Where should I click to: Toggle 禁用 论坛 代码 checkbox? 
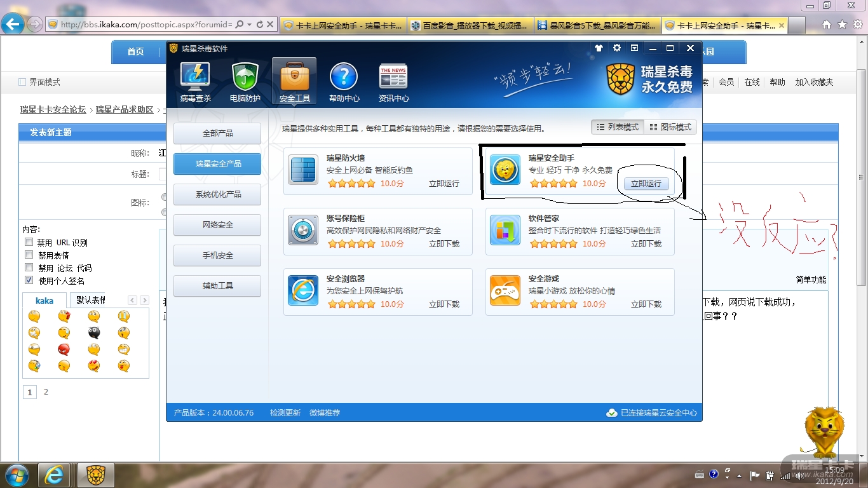(29, 268)
